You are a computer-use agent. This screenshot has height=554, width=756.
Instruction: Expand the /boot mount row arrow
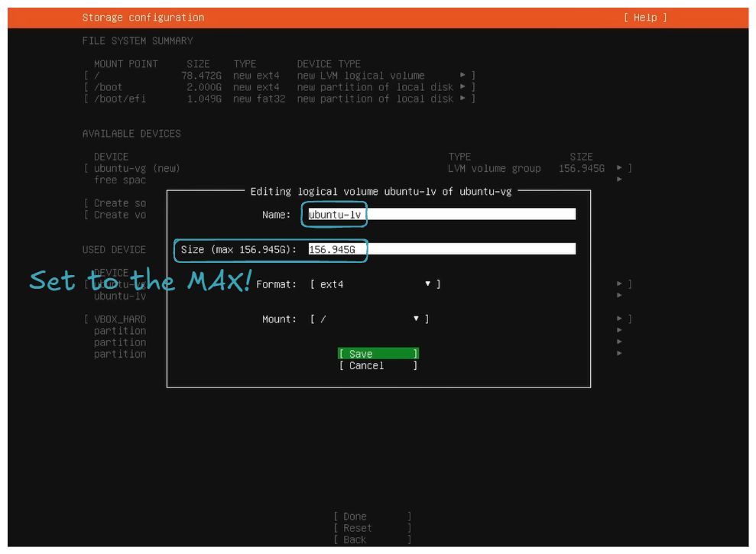[463, 87]
